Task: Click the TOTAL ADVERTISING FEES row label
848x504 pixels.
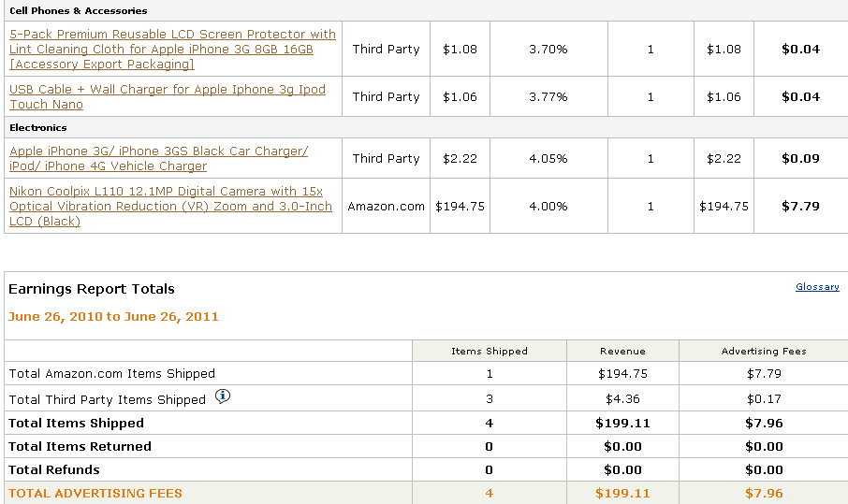Action: tap(95, 493)
